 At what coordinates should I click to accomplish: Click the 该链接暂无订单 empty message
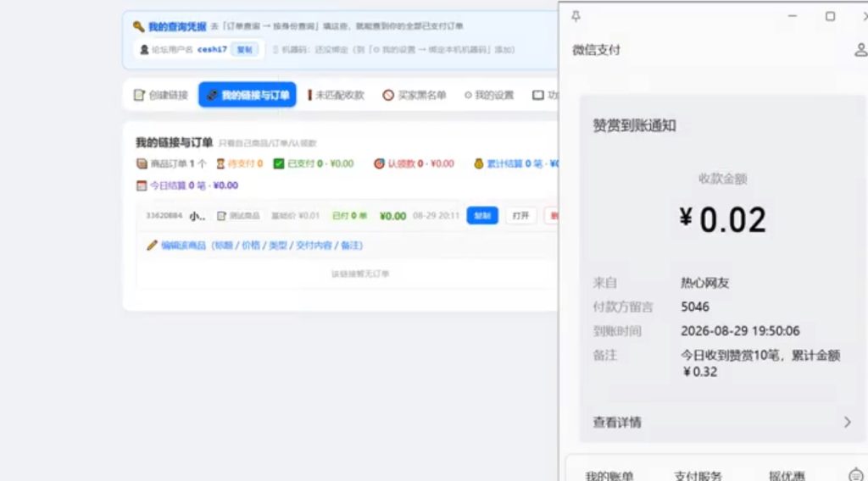pyautogui.click(x=360, y=274)
